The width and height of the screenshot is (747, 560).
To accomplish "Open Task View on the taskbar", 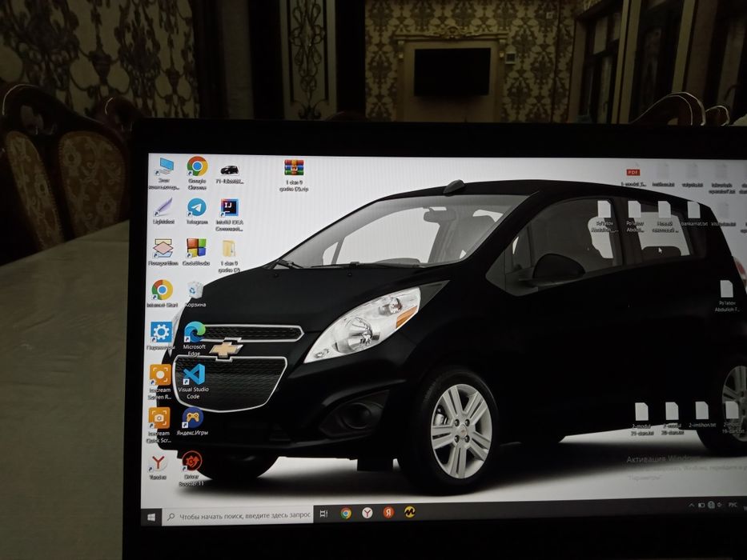I will tap(323, 514).
